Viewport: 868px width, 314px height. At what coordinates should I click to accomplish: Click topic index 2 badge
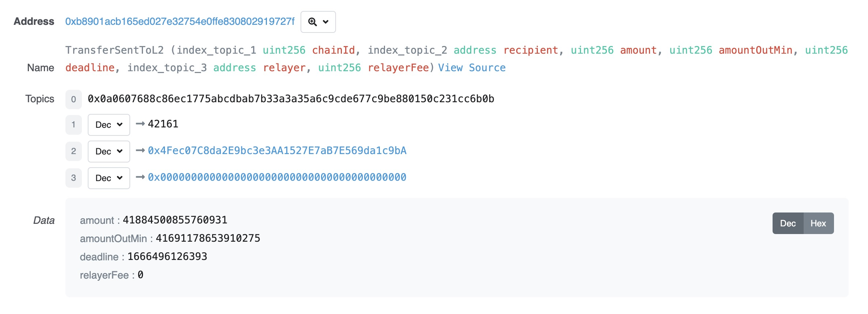point(73,151)
